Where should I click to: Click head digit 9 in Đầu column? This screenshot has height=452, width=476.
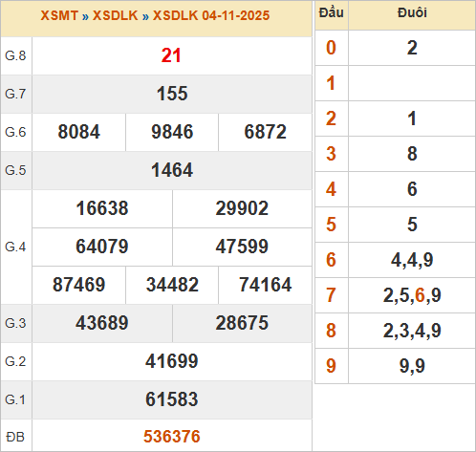331,366
